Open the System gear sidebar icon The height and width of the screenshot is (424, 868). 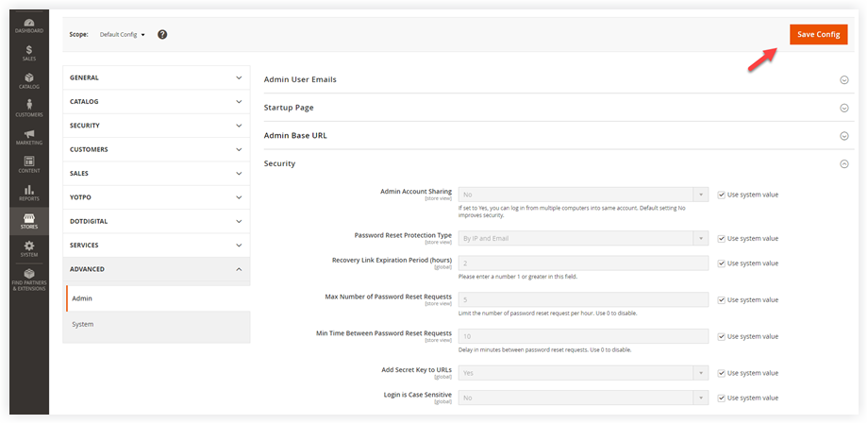[x=29, y=249]
